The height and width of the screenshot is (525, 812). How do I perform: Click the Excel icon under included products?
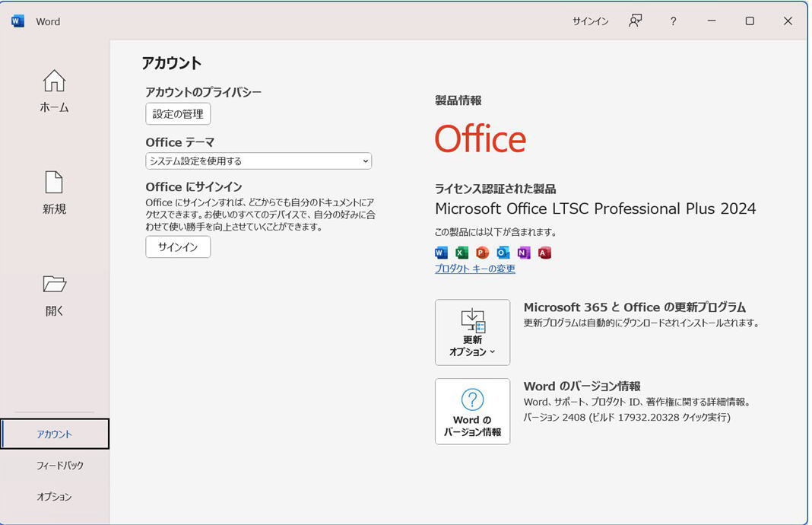coord(462,253)
